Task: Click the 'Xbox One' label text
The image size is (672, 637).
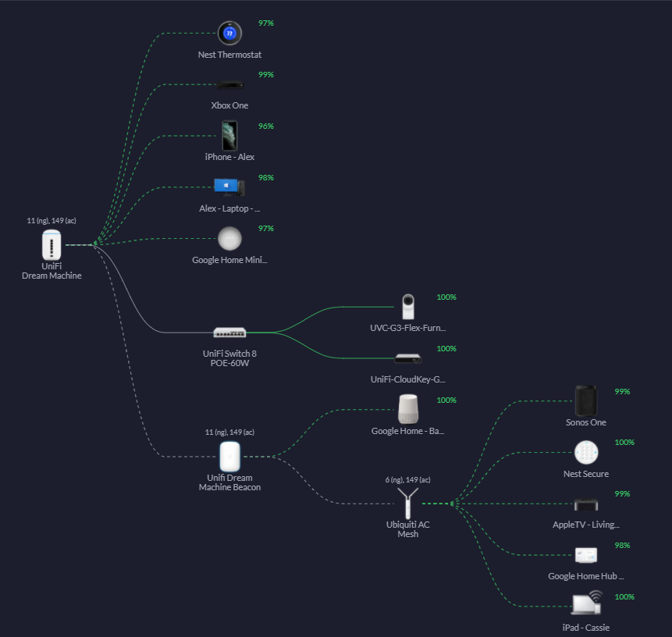Action: pyautogui.click(x=229, y=105)
